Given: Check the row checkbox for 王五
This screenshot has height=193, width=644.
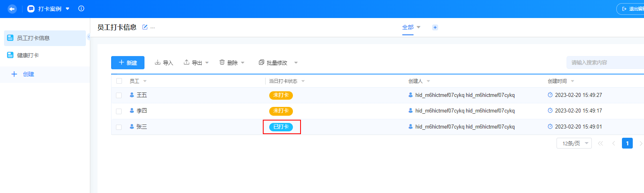Looking at the screenshot, I should [x=119, y=95].
